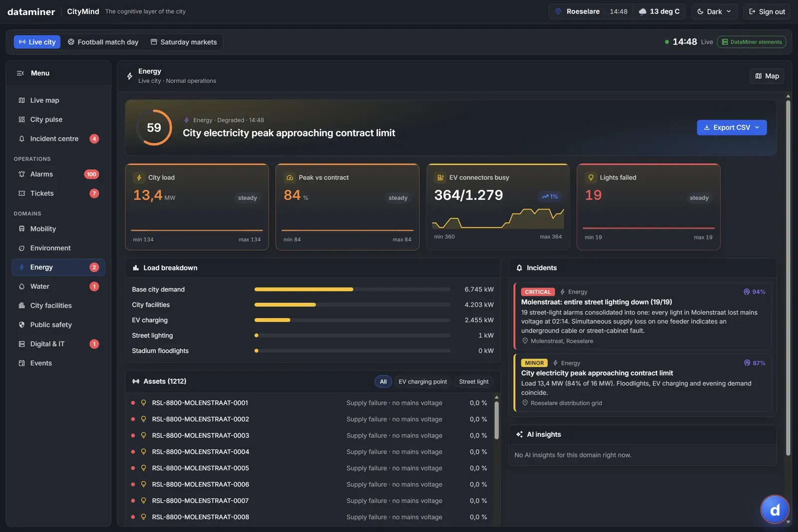The height and width of the screenshot is (532, 798).
Task: Toggle DataMiner elements badge
Action: click(752, 42)
